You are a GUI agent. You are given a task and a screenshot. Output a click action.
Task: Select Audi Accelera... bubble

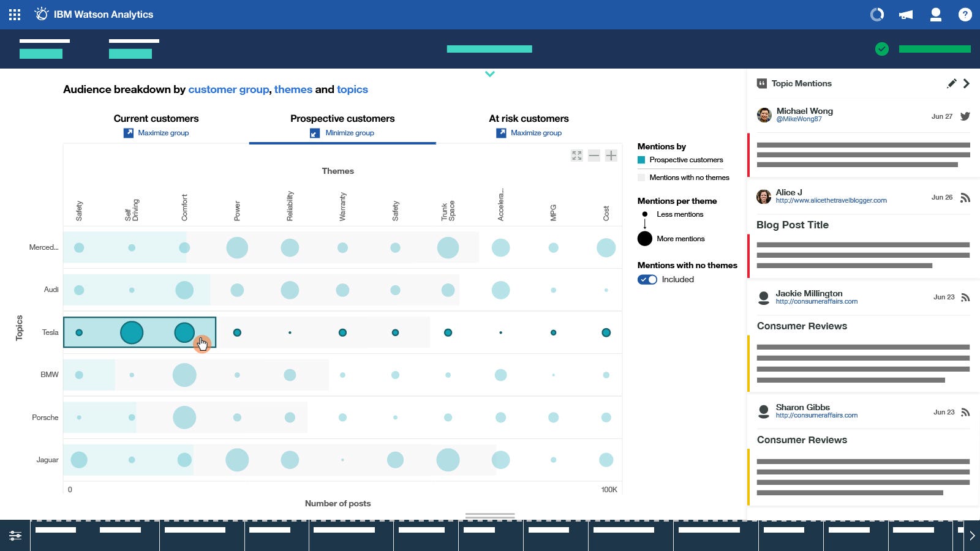coord(500,290)
